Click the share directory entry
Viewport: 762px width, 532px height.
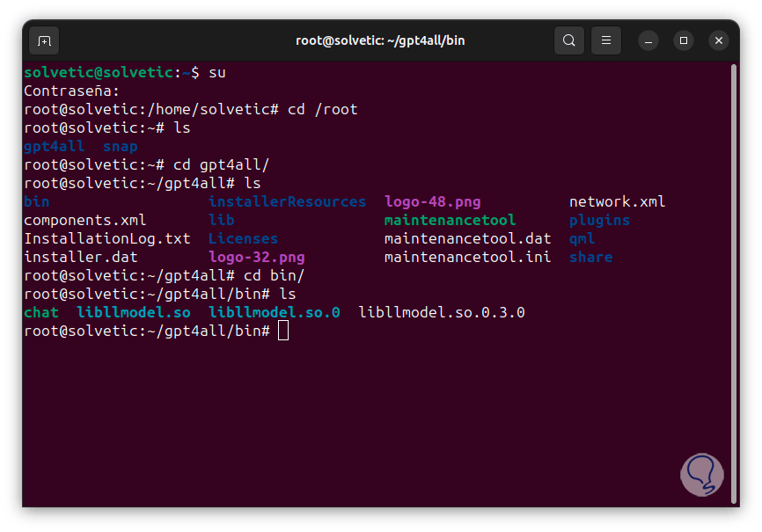(x=590, y=257)
